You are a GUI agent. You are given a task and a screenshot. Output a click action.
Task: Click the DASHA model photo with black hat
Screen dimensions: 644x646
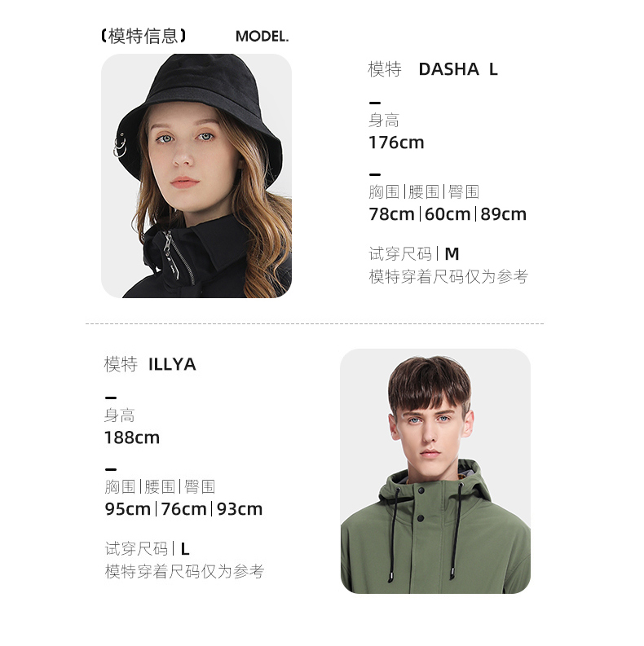coord(196,176)
